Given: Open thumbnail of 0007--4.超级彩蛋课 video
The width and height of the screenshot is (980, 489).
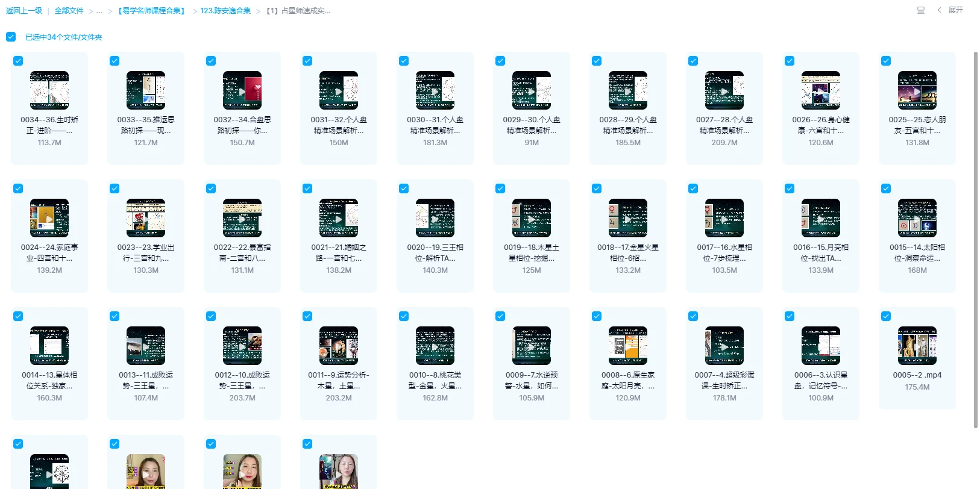Looking at the screenshot, I should [x=724, y=346].
